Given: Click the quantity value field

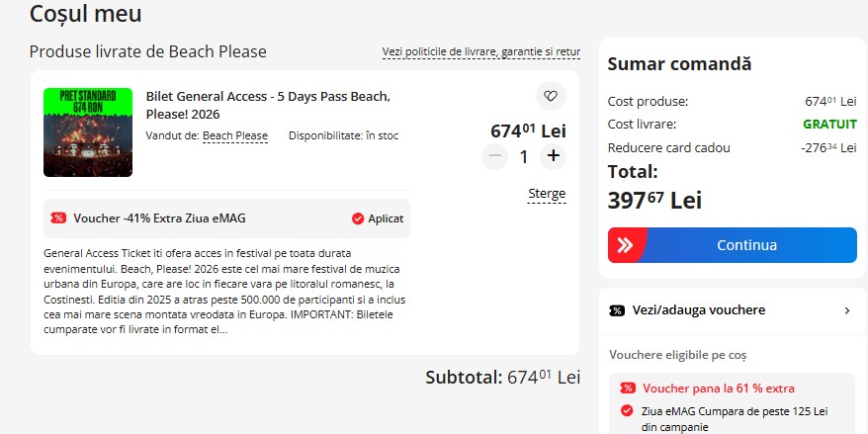Looking at the screenshot, I should [524, 155].
